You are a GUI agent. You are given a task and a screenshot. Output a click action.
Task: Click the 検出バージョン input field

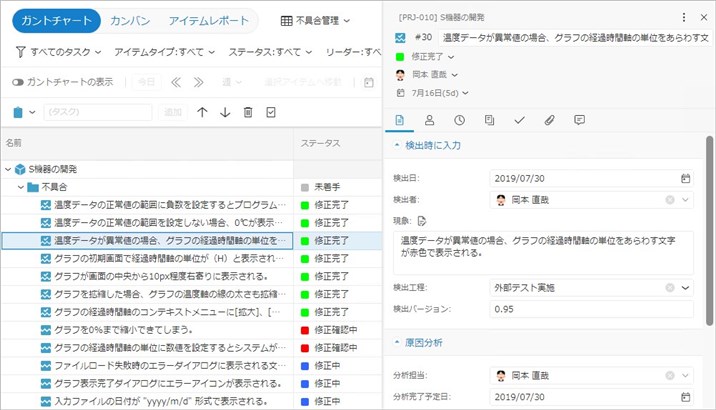tap(592, 309)
